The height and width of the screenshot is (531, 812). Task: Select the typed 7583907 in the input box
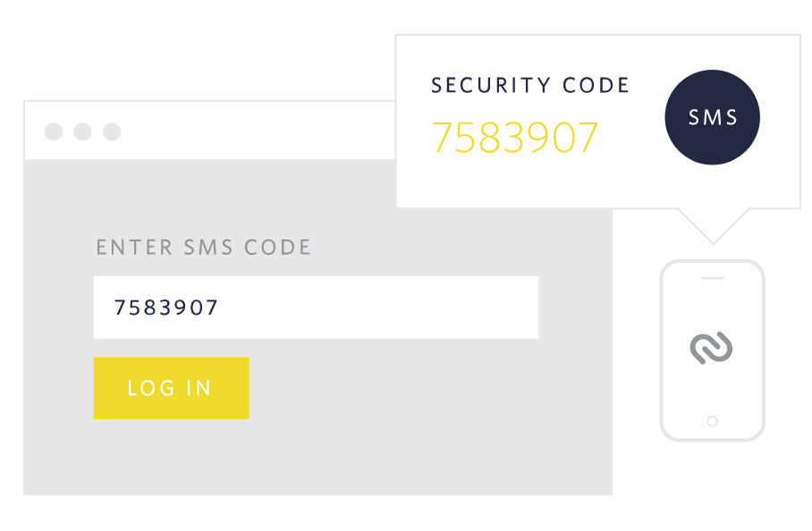tap(166, 308)
